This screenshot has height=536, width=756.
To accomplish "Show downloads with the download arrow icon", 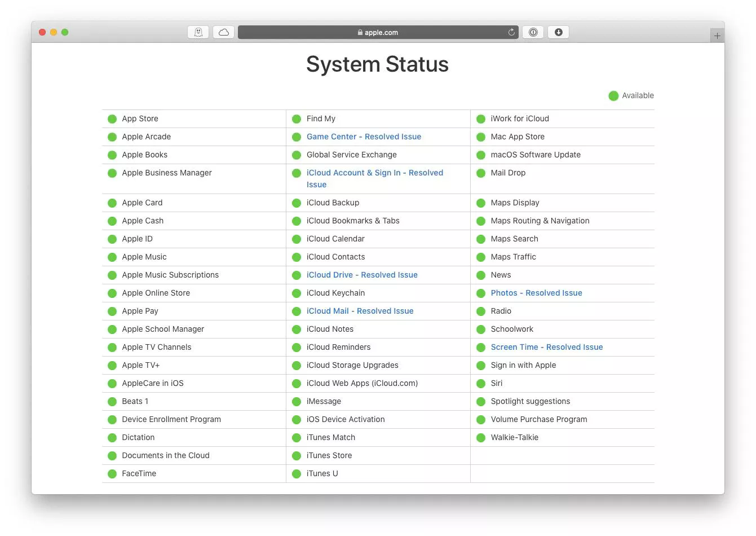I will click(559, 32).
